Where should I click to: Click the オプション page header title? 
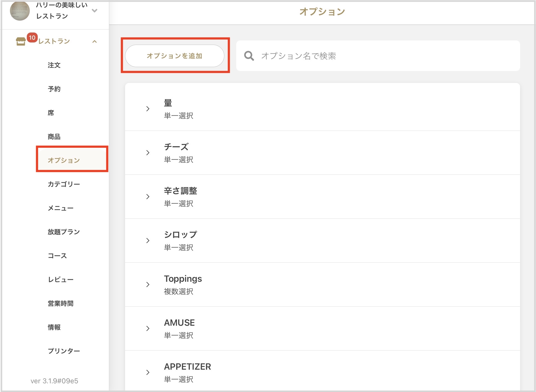click(x=322, y=12)
